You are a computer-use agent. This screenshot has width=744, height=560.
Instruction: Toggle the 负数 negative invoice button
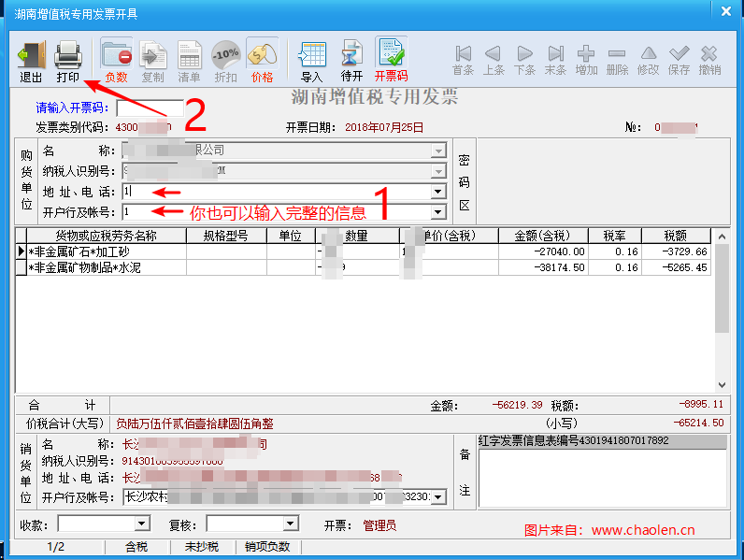(117, 60)
